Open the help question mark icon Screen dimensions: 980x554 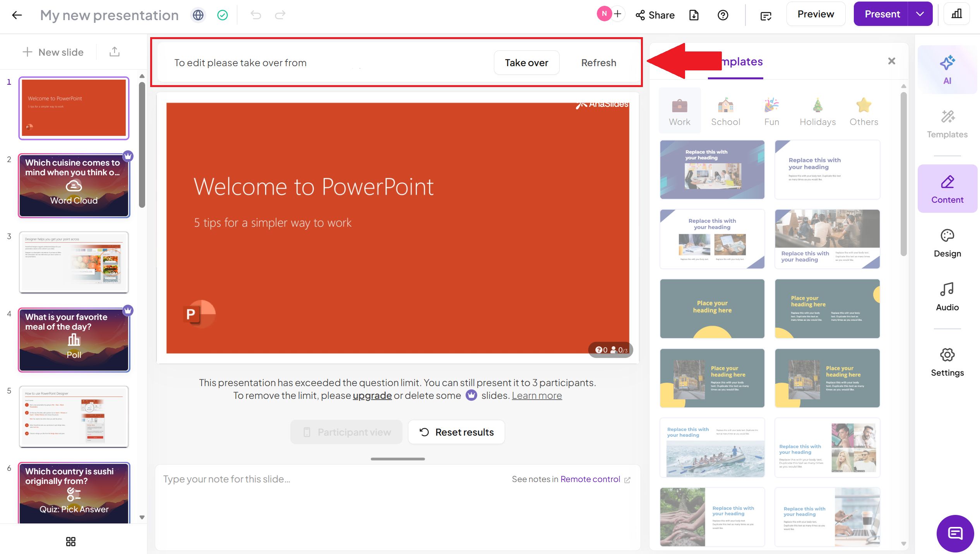click(723, 15)
